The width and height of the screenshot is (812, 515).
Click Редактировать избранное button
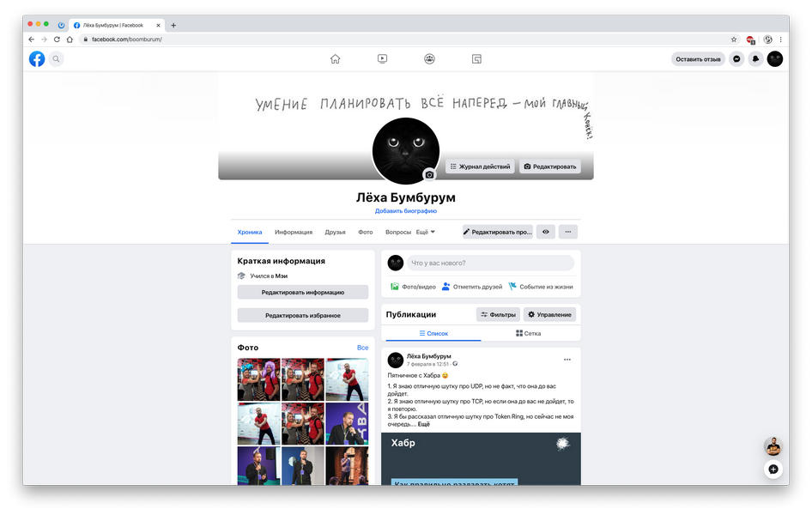pos(303,315)
